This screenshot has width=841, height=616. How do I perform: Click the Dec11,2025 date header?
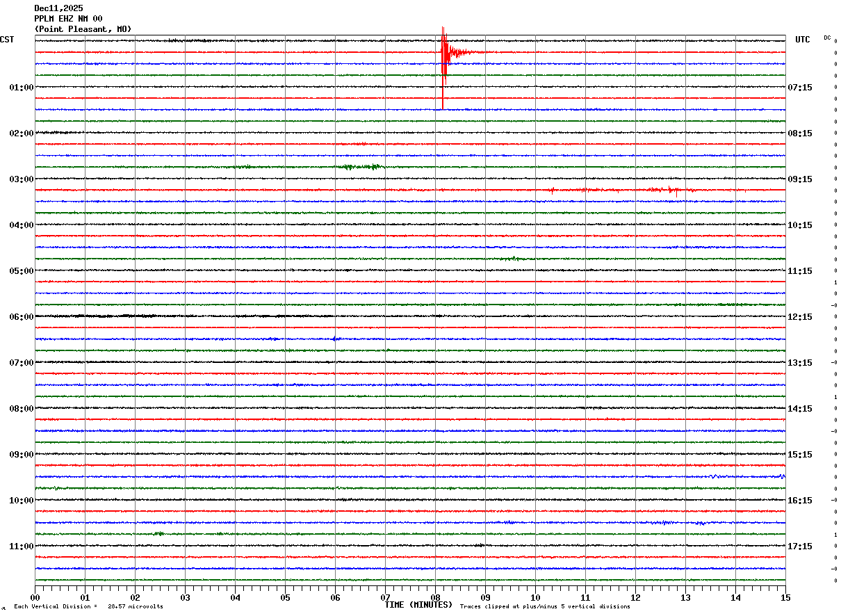58,8
